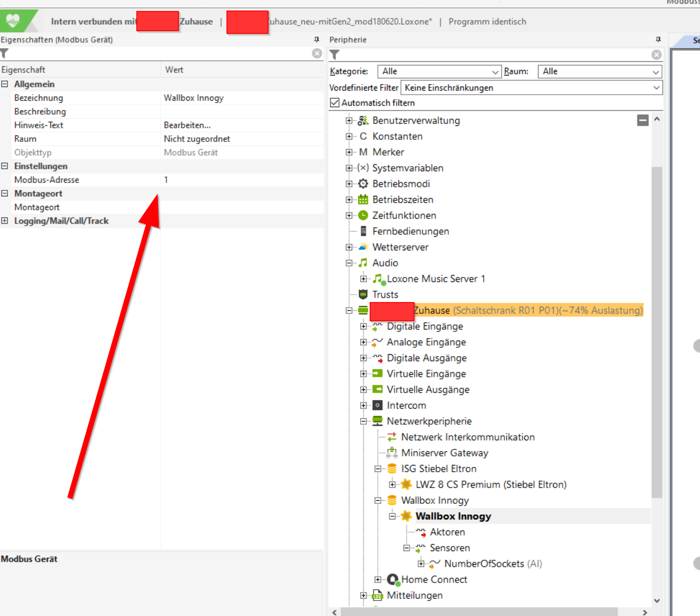Select the Merker tree item
Image resolution: width=700 pixels, height=616 pixels.
coord(388,152)
